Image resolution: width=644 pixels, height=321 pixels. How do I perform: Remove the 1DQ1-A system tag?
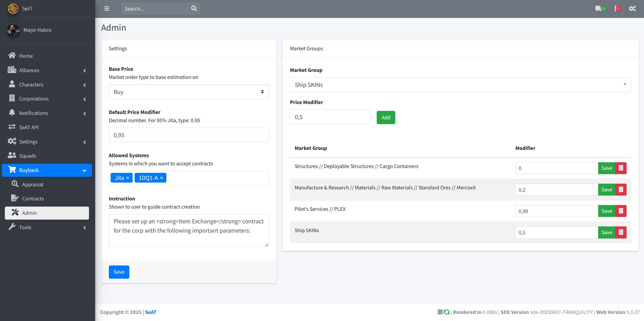click(161, 178)
